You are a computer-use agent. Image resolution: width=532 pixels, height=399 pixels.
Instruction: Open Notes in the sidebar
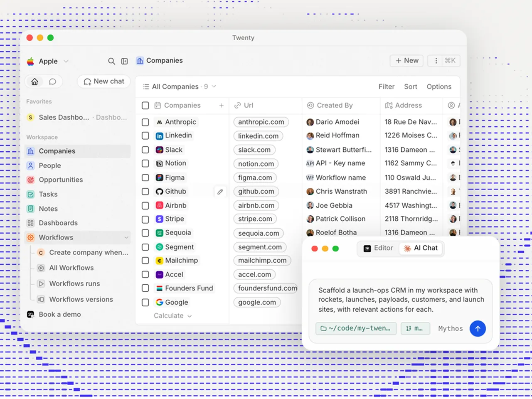pyautogui.click(x=78, y=209)
